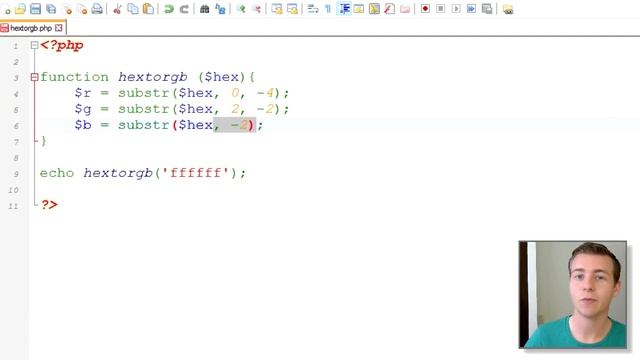Viewport: 640px width, 360px height.
Task: Click the echo keyword on line 9
Action: click(x=57, y=173)
